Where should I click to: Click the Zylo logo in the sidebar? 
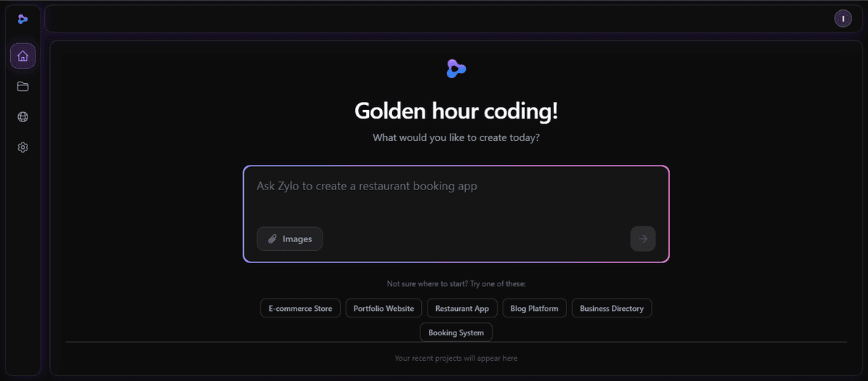[x=22, y=20]
